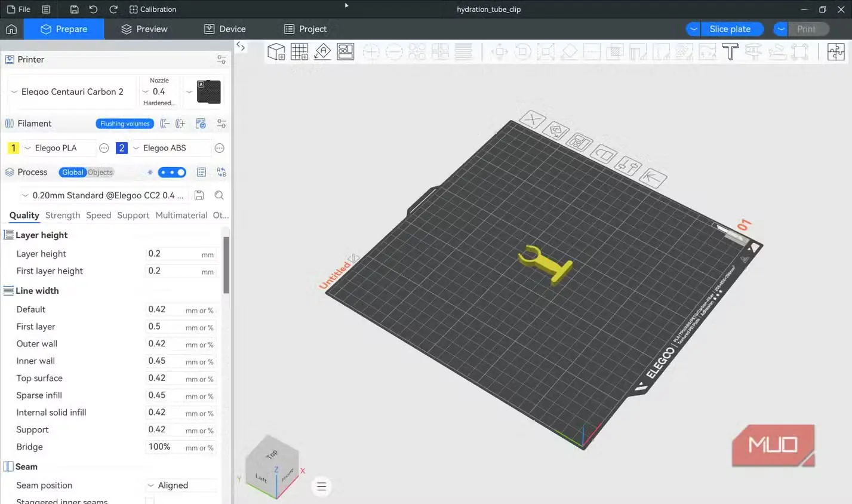Open the Strength settings tab
The height and width of the screenshot is (504, 852).
[x=63, y=216]
